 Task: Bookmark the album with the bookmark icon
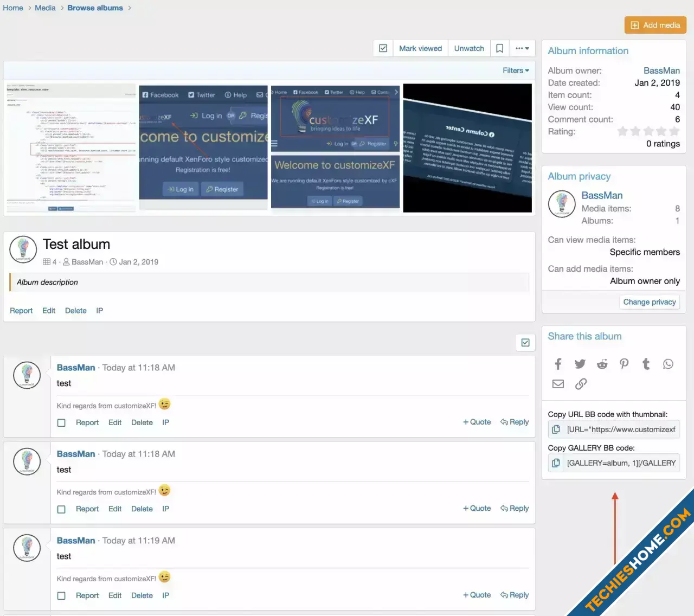pos(499,48)
